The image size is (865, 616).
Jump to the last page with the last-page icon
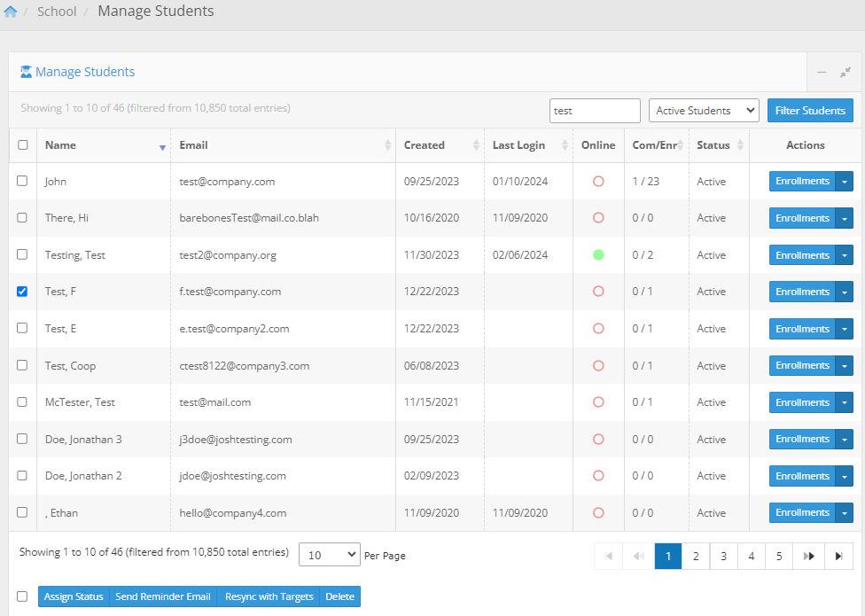838,556
